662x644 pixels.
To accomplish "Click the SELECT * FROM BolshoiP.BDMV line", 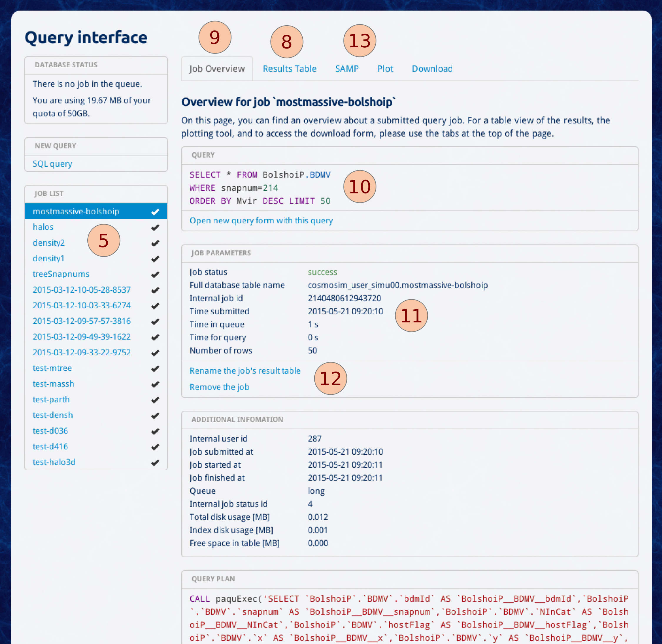I will [260, 175].
